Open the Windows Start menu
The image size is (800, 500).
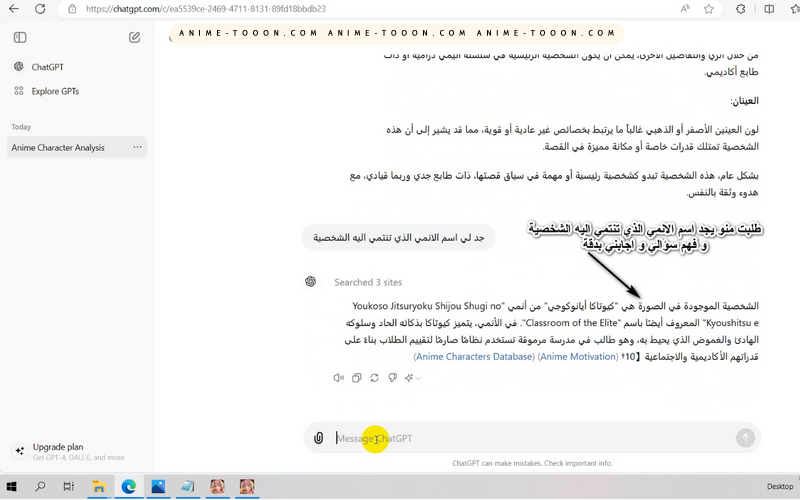tap(11, 487)
